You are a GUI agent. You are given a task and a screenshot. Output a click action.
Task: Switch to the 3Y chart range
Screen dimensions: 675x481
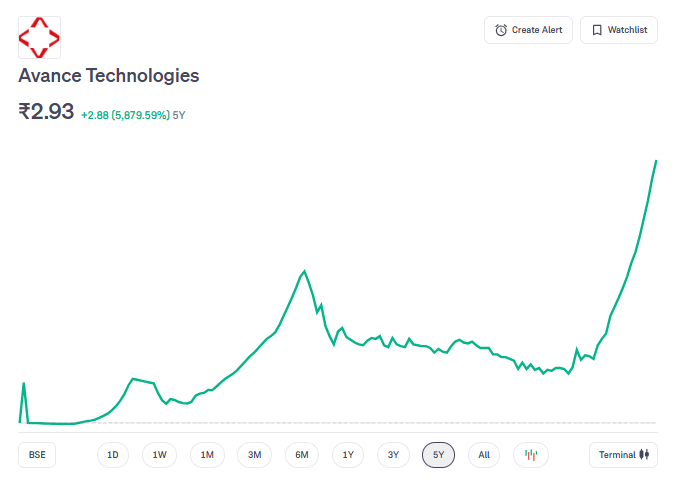pyautogui.click(x=394, y=455)
